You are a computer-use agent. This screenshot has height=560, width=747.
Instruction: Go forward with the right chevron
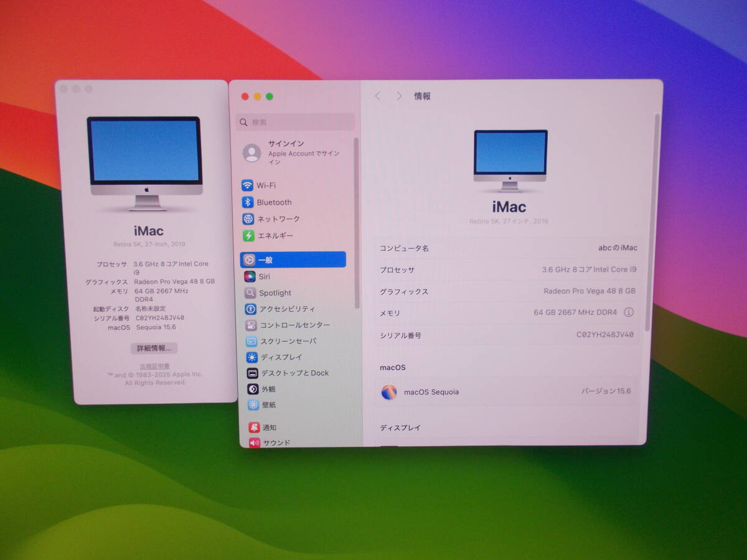(399, 96)
